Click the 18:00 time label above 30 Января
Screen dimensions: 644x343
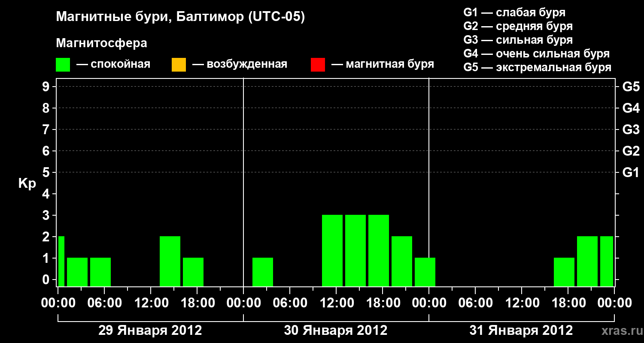point(383,303)
